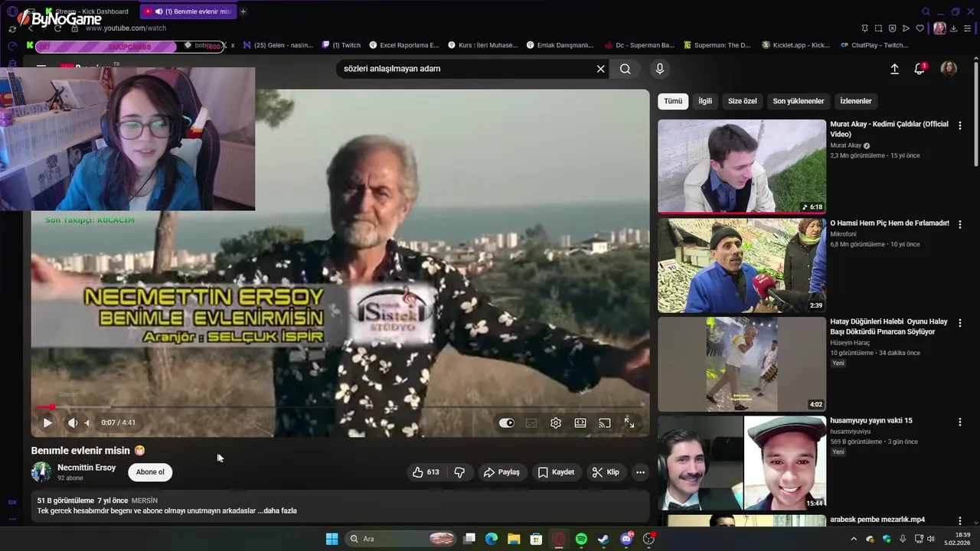This screenshot has height=551, width=980.
Task: Open the Excel Raporlama bookmark
Action: pos(404,45)
